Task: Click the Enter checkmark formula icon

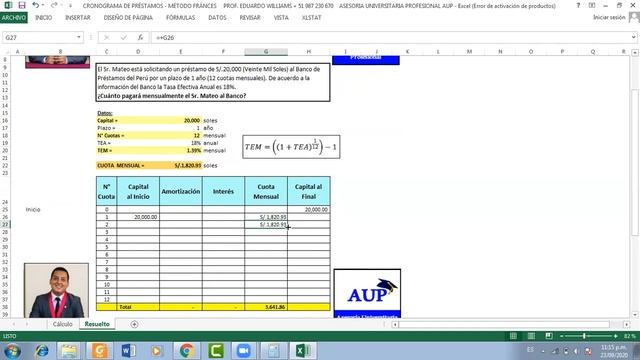Action: (x=124, y=37)
